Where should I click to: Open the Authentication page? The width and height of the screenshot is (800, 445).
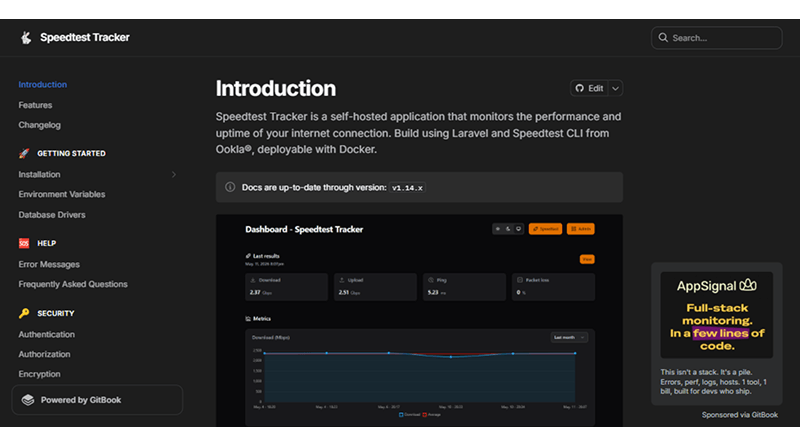coord(46,334)
